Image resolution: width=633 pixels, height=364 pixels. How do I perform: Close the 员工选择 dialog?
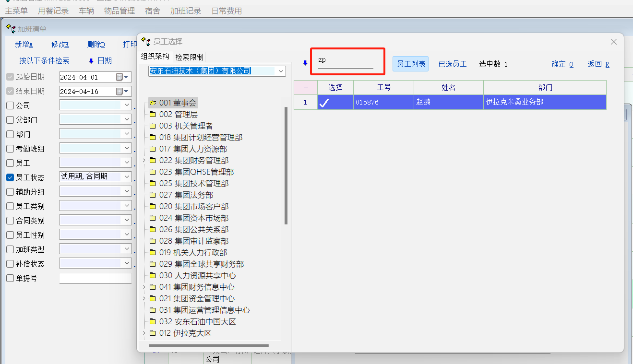613,42
